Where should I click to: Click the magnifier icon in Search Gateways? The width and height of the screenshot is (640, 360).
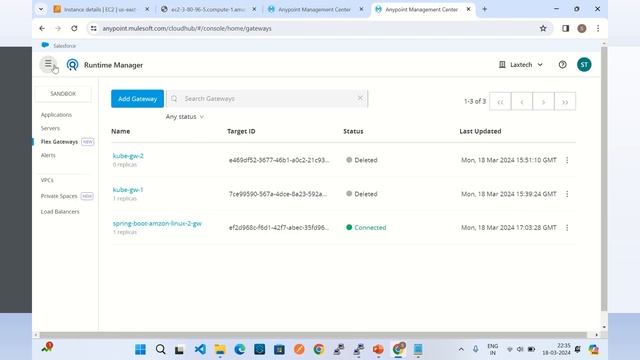[x=174, y=99]
